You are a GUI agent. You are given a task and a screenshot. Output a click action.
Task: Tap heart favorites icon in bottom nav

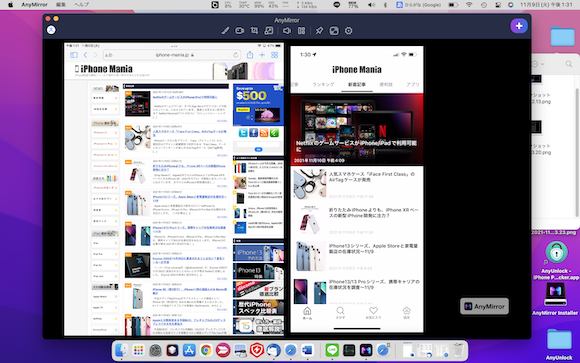[x=373, y=313]
